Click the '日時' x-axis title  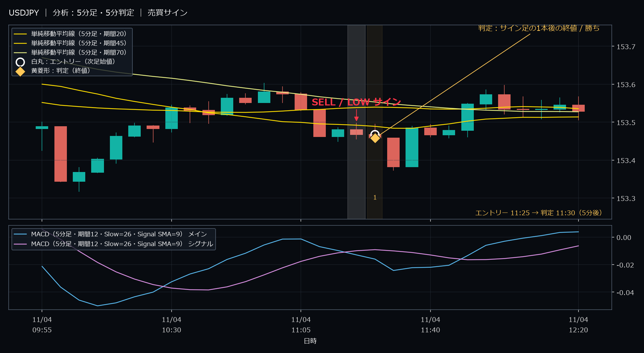click(x=310, y=341)
